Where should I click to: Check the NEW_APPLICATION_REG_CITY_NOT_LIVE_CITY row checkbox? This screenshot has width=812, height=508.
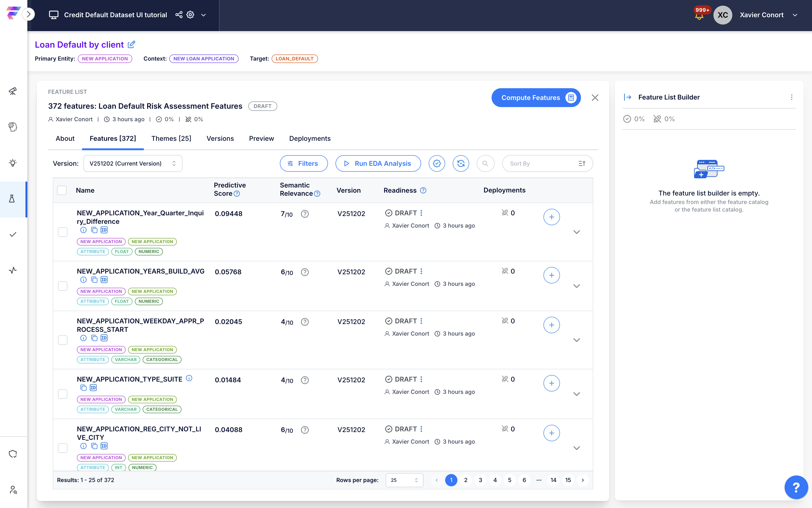coord(62,448)
